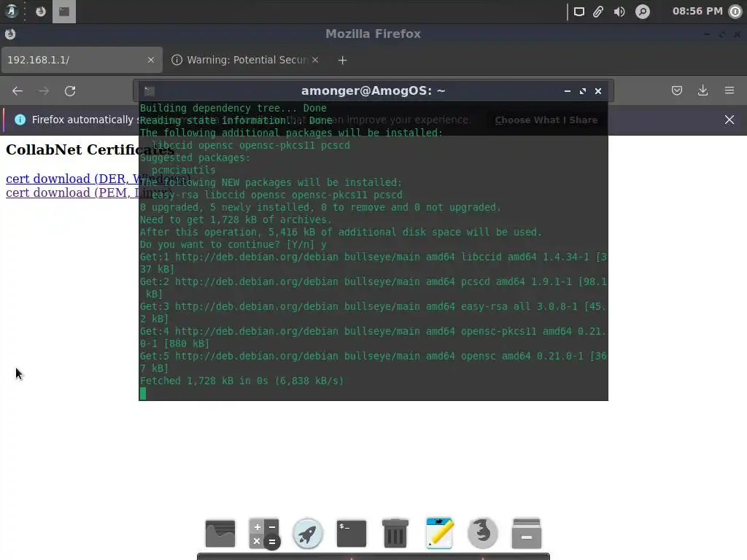Close the 192.168.1.1/ tab

[x=151, y=60]
